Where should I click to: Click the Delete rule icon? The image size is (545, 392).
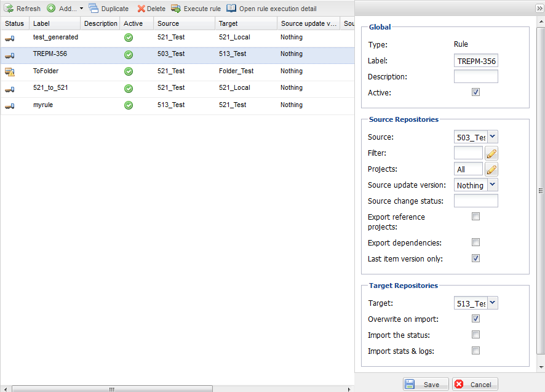[141, 9]
